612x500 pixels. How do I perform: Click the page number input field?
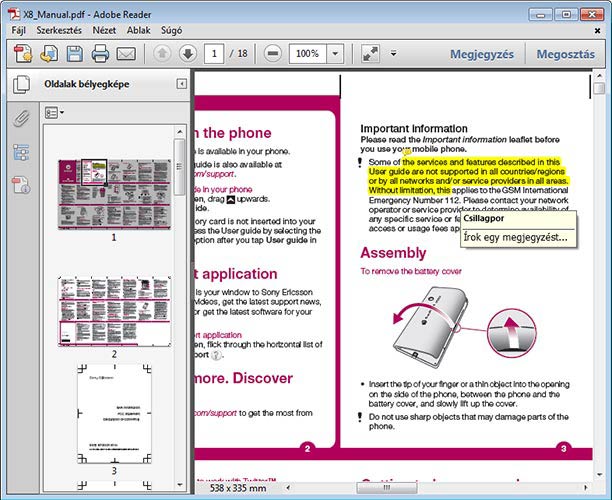point(214,53)
